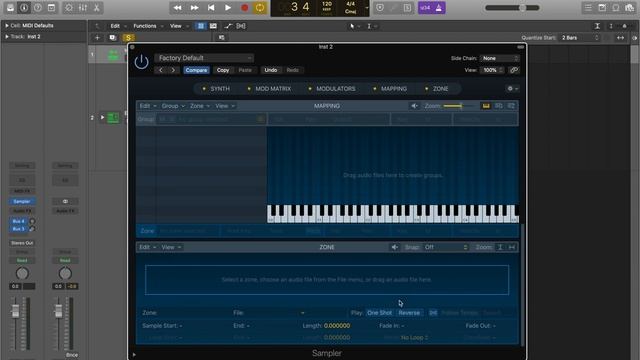The height and width of the screenshot is (360, 640).
Task: Click the Sampler slot on channel strip
Action: click(x=22, y=202)
